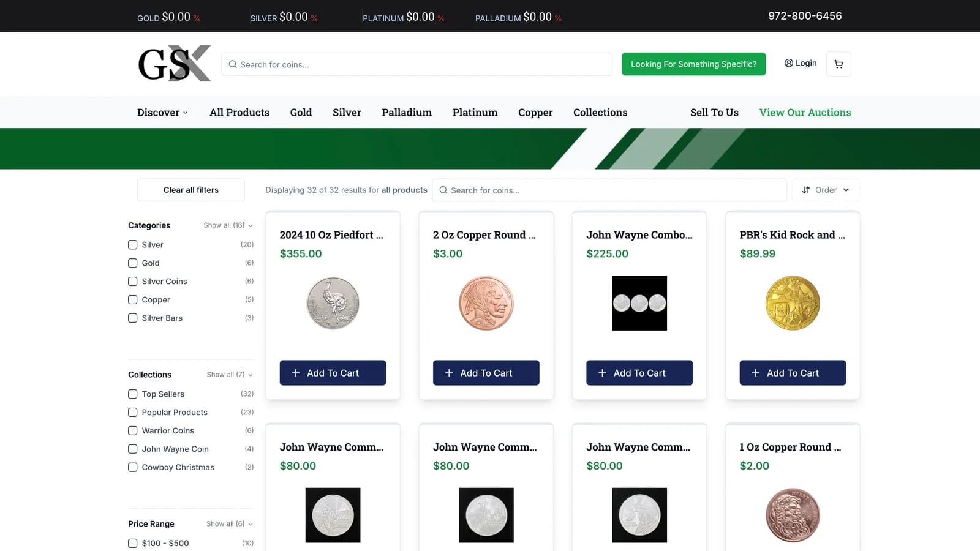
Task: Open the PBR's Kid Rock product title
Action: (x=792, y=235)
